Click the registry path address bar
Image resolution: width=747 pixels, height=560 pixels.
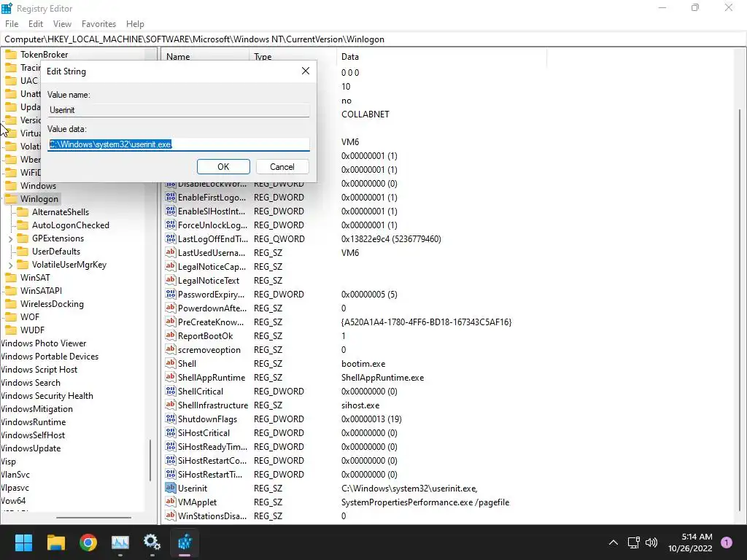coord(373,39)
